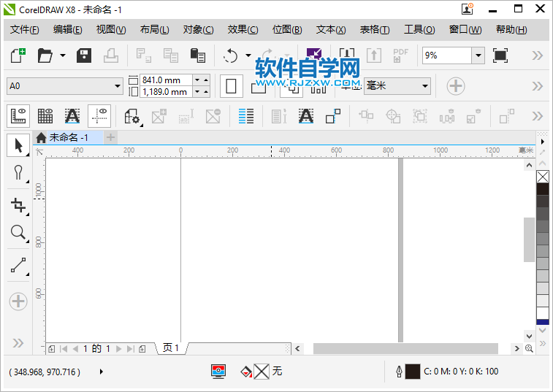Image resolution: width=553 pixels, height=392 pixels.
Task: Add new document with plus tab
Action: 111,137
